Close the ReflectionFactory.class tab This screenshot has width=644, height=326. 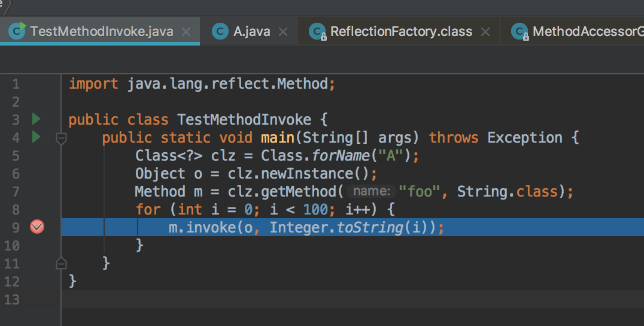coord(485,32)
